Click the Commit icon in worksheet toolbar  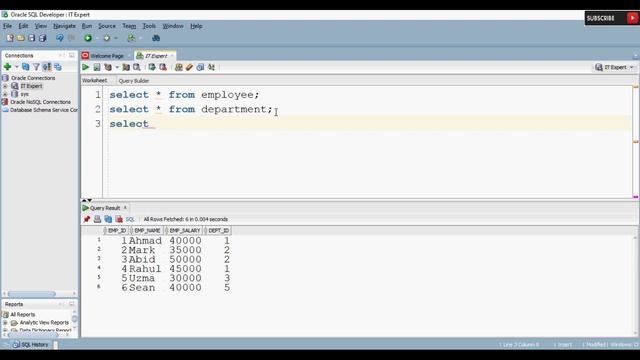(x=152, y=67)
